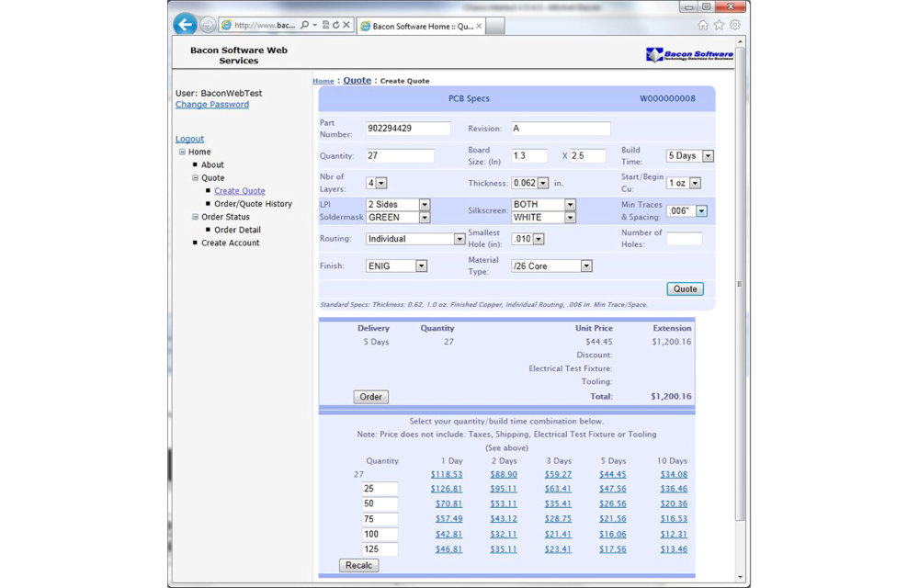Open a new blank browser tab

(x=495, y=26)
